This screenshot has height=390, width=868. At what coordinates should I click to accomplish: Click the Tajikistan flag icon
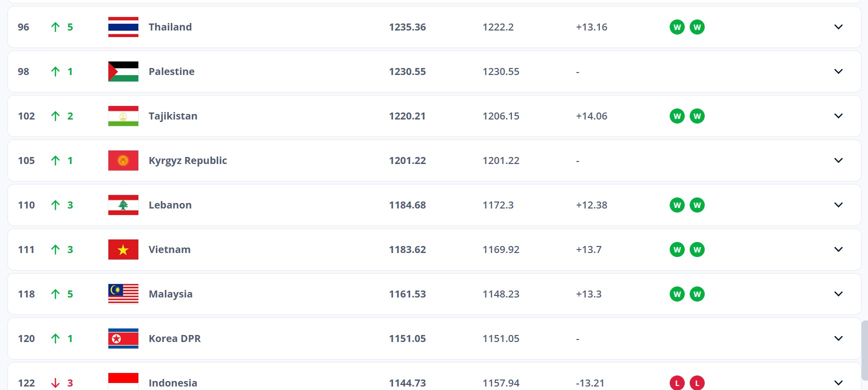(x=123, y=116)
